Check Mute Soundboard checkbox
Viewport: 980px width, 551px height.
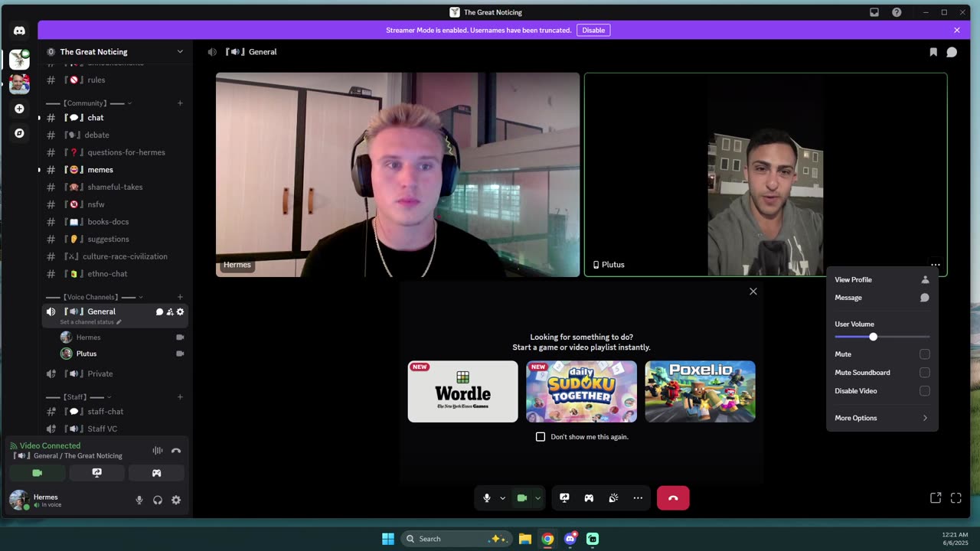tap(925, 373)
